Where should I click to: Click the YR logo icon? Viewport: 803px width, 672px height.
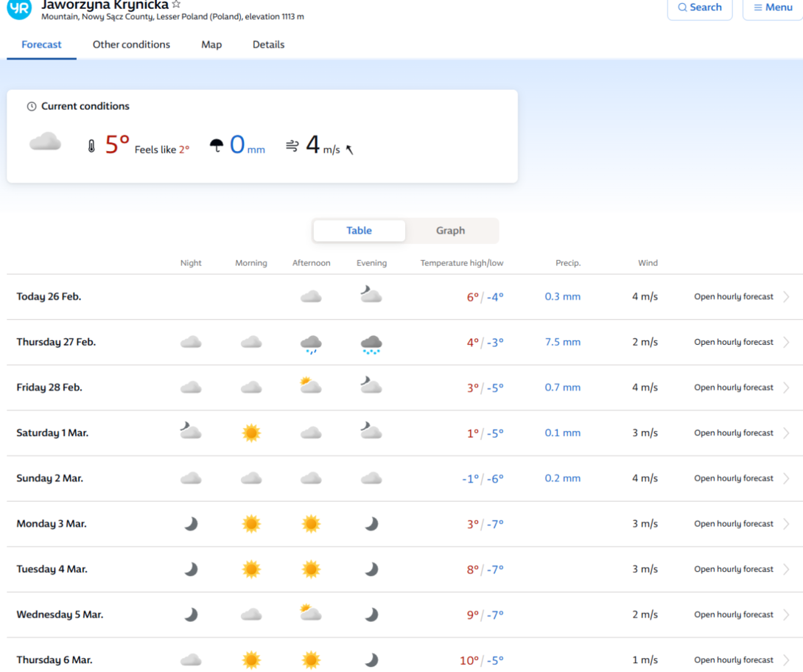[x=19, y=7]
